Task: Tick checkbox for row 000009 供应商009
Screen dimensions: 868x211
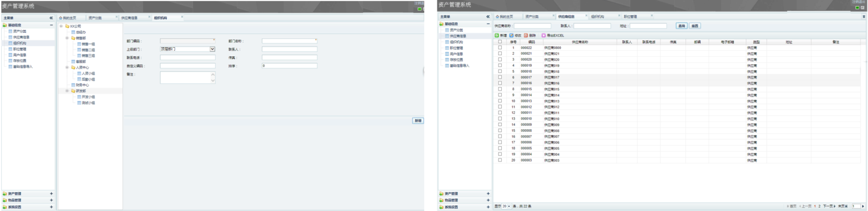Action: [500, 125]
